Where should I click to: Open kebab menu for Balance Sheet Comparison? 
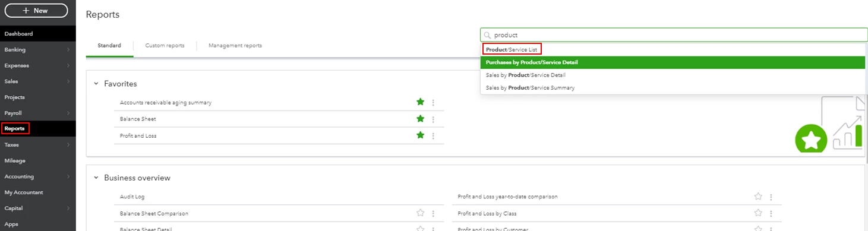pyautogui.click(x=433, y=213)
